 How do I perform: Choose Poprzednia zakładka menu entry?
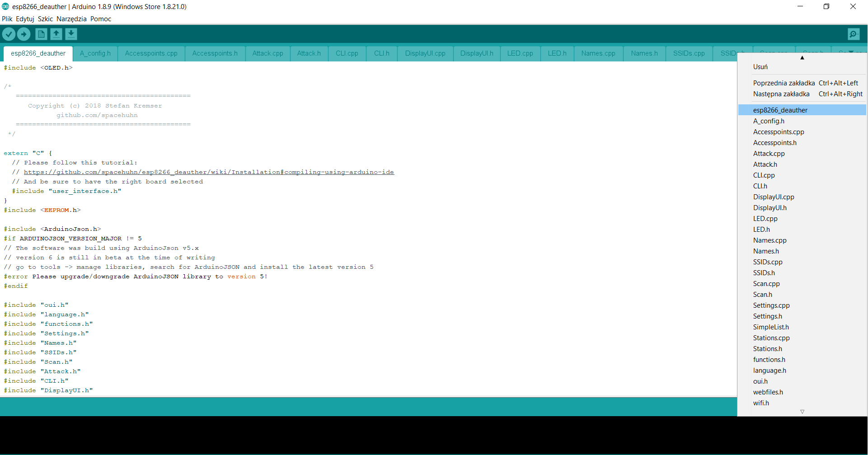coord(802,83)
